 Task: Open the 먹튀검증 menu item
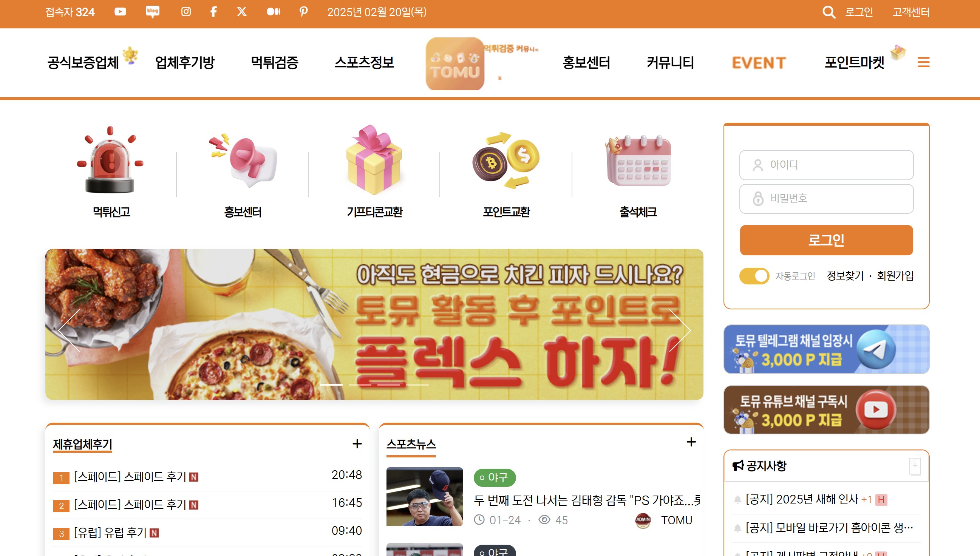coord(275,63)
